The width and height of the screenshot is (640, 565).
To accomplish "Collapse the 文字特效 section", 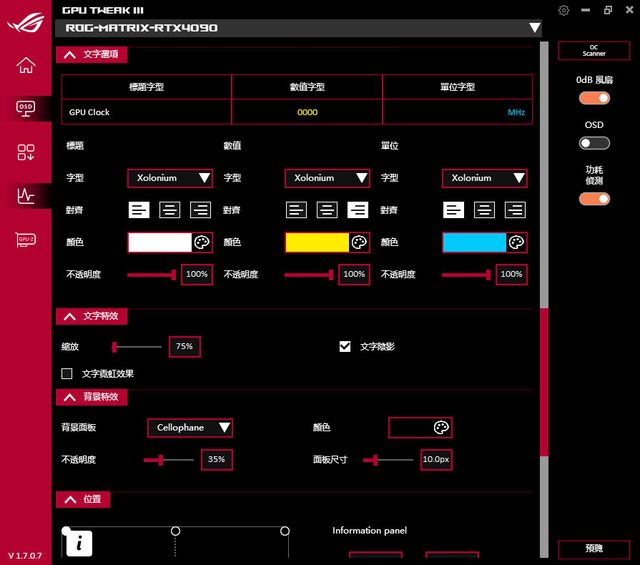I will tap(70, 316).
